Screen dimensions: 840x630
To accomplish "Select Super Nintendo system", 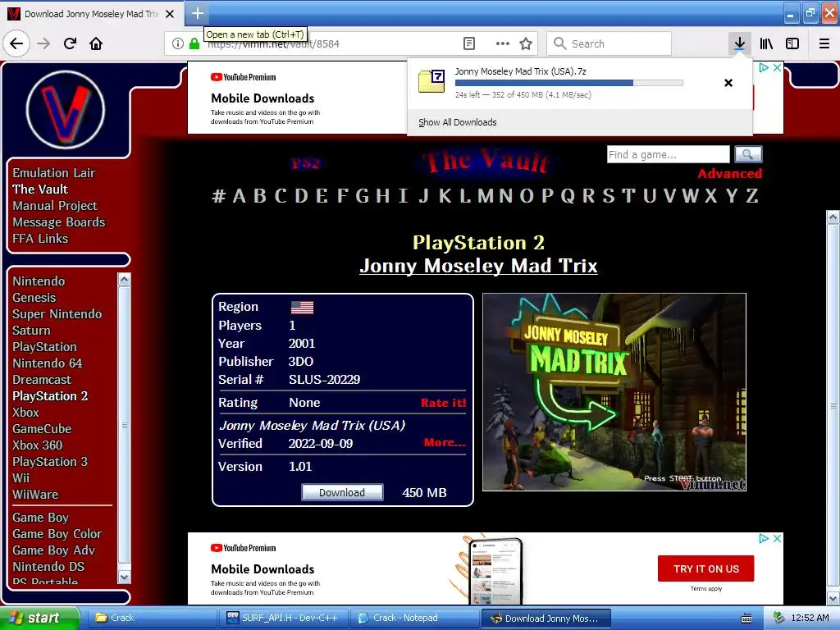I will [x=57, y=314].
